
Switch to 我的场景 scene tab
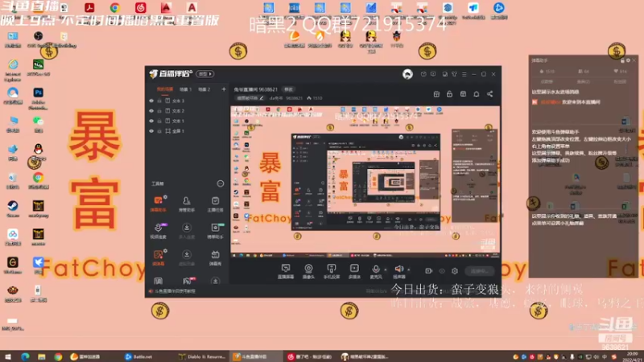(x=165, y=89)
